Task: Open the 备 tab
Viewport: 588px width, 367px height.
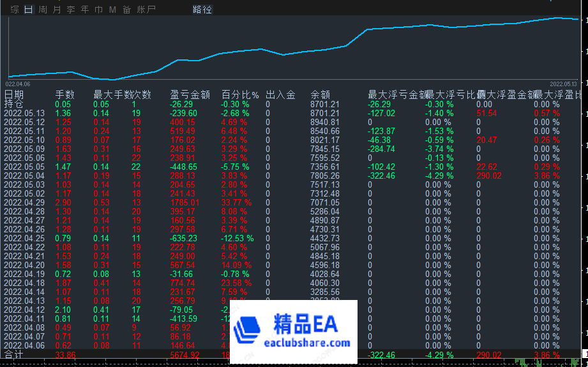Action: (127, 10)
